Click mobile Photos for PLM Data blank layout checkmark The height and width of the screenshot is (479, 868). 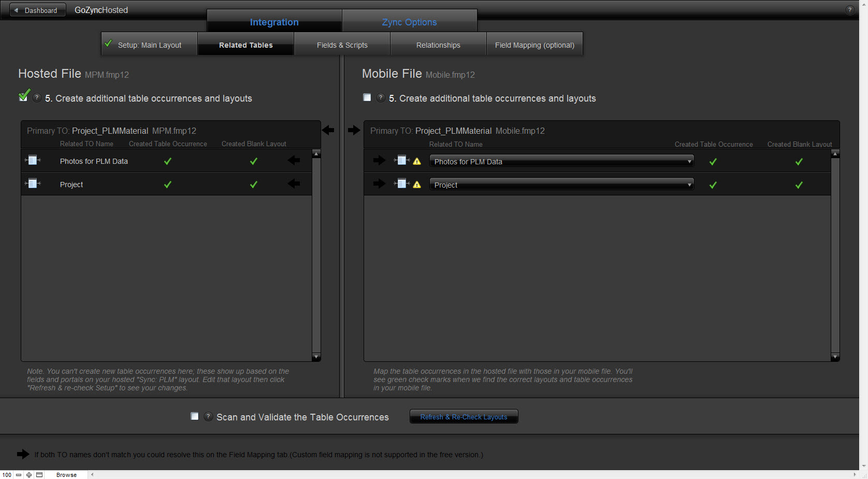click(x=799, y=162)
